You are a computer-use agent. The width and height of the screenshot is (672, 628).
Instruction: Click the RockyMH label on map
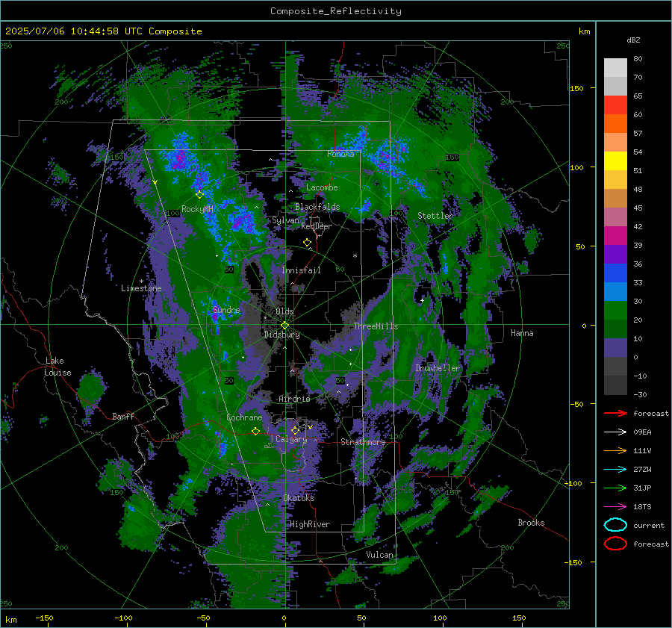[197, 209]
